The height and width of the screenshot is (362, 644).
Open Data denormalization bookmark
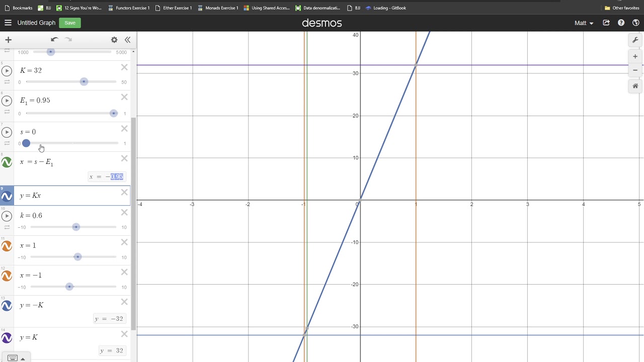tap(317, 8)
